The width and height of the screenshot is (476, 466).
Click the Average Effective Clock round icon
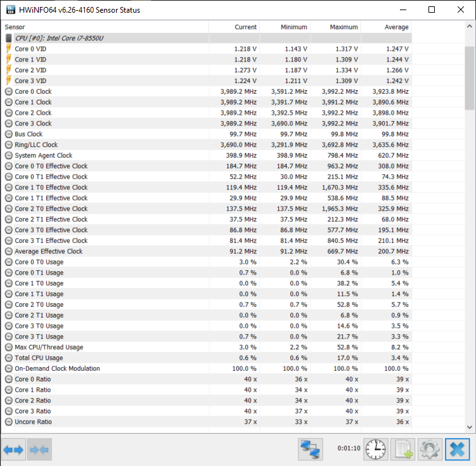point(9,251)
